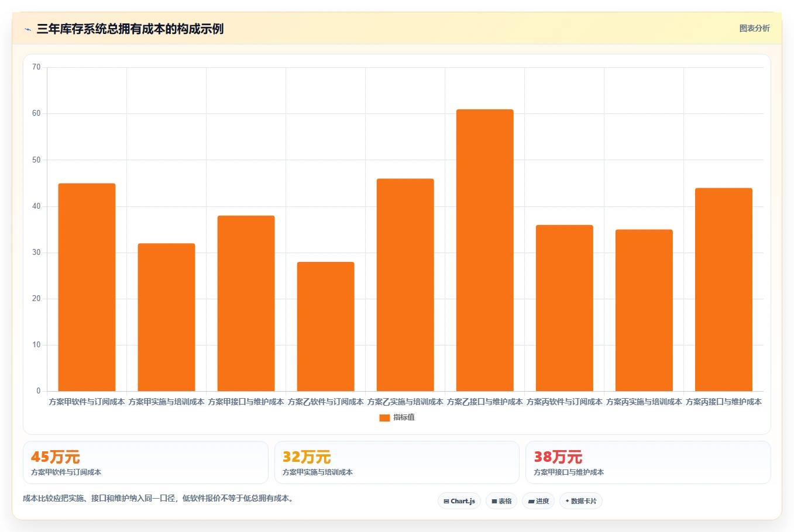The image size is (794, 532).
Task: Click y-axis tick label 10
Action: pos(36,345)
